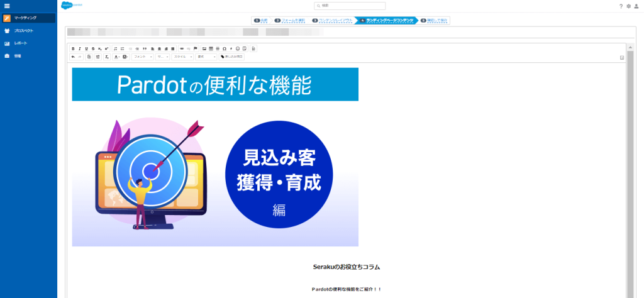Open the user account icon
The height and width of the screenshot is (298, 644).
click(x=636, y=6)
